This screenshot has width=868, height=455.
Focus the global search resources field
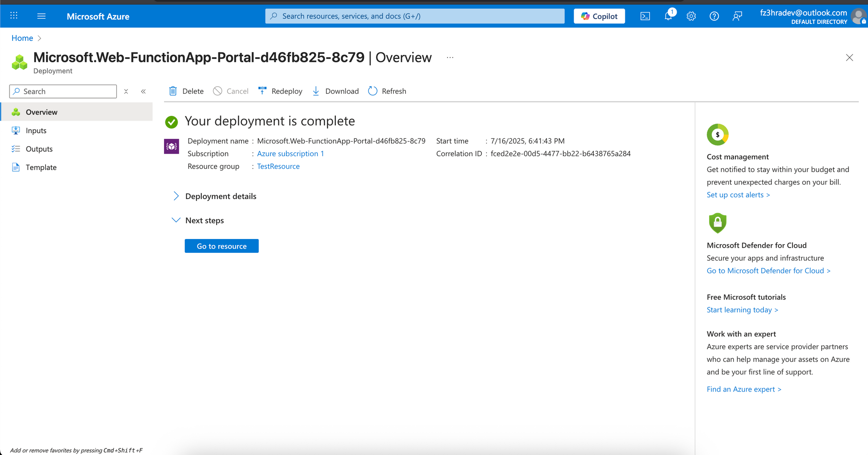415,16
